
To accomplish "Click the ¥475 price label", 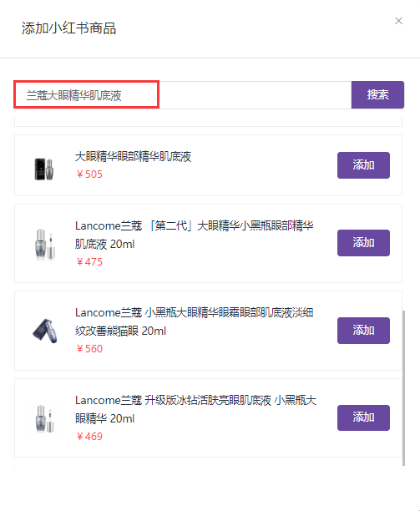I will pos(89,262).
